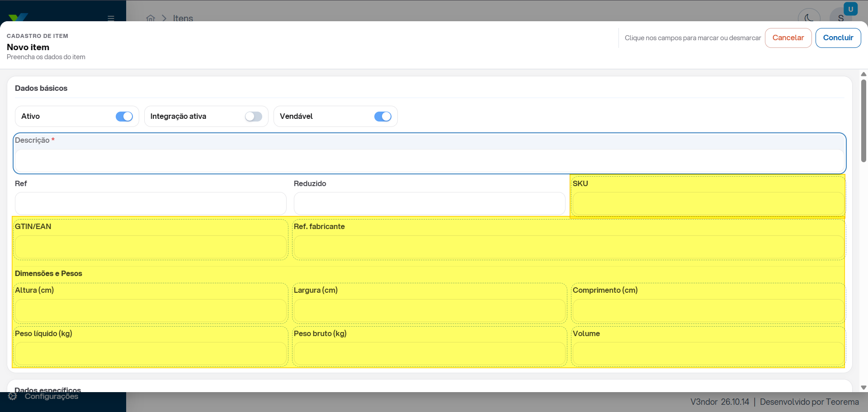Focus the GTIN/EAN input field
This screenshot has width=868, height=412.
tap(151, 247)
